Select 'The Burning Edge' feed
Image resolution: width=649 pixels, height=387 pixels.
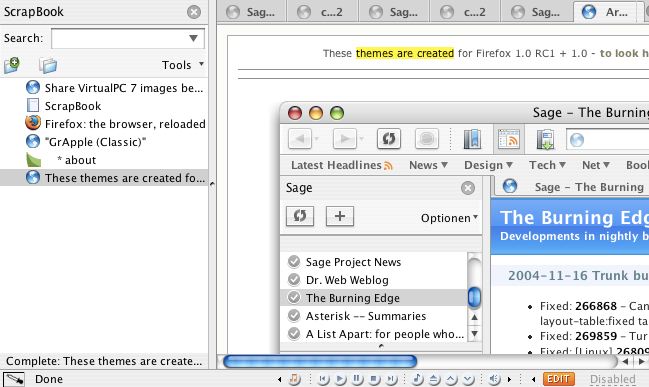click(374, 298)
